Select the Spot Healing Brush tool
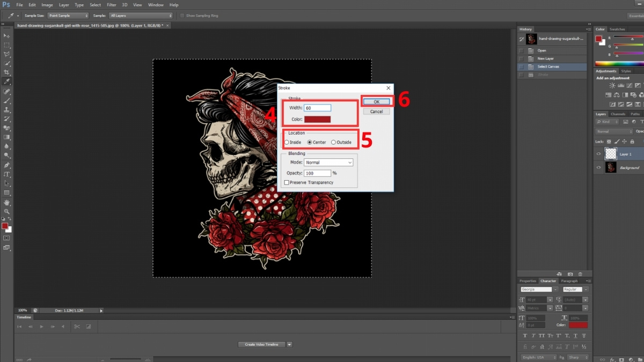Screen dimensions: 644x362 pyautogui.click(x=7, y=91)
